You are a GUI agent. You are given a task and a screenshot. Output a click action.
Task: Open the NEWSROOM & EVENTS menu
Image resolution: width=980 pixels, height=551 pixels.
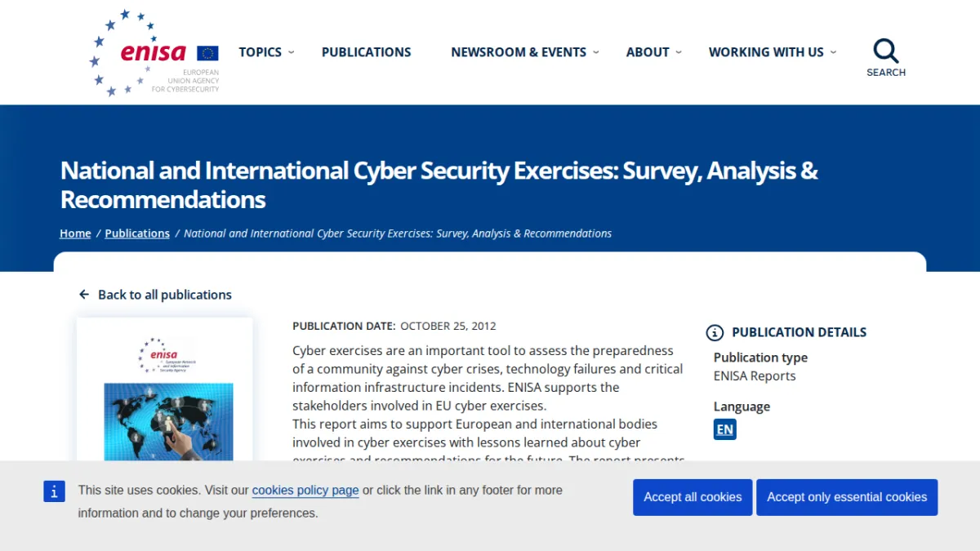point(519,52)
